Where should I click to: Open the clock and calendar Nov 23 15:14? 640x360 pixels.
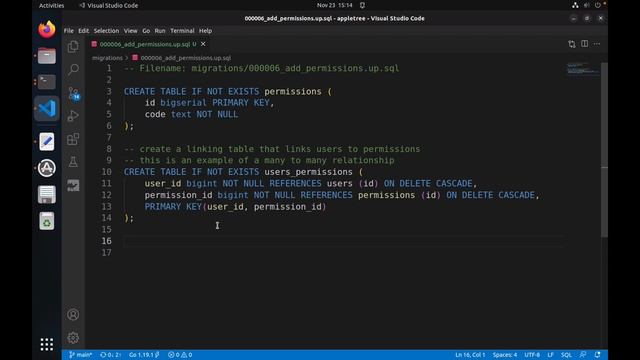pos(334,5)
